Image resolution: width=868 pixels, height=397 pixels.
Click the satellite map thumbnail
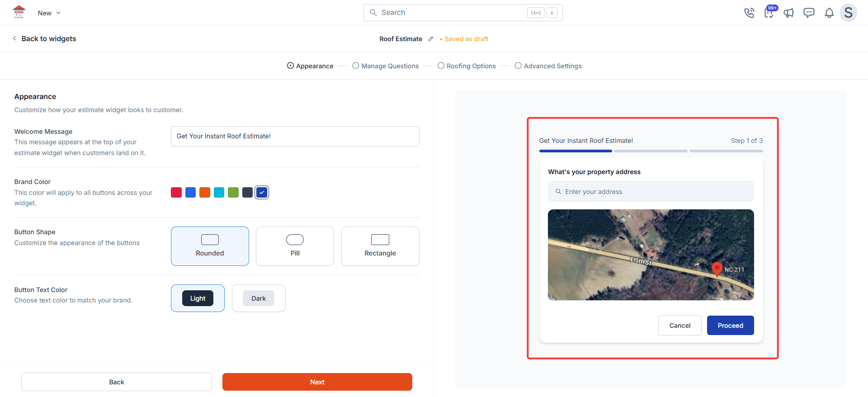tap(651, 255)
